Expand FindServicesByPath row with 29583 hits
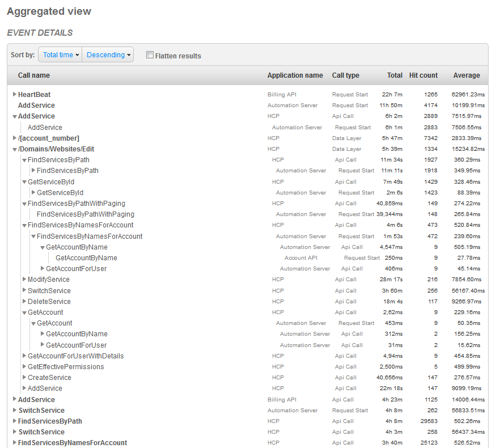Viewport: 496px width, 448px height. 15,421
